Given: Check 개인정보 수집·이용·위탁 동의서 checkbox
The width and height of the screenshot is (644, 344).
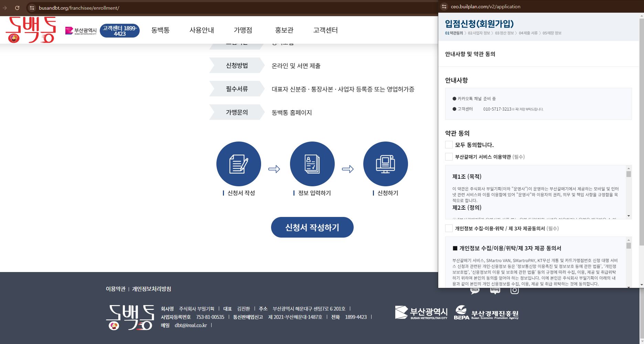Looking at the screenshot, I should [449, 228].
